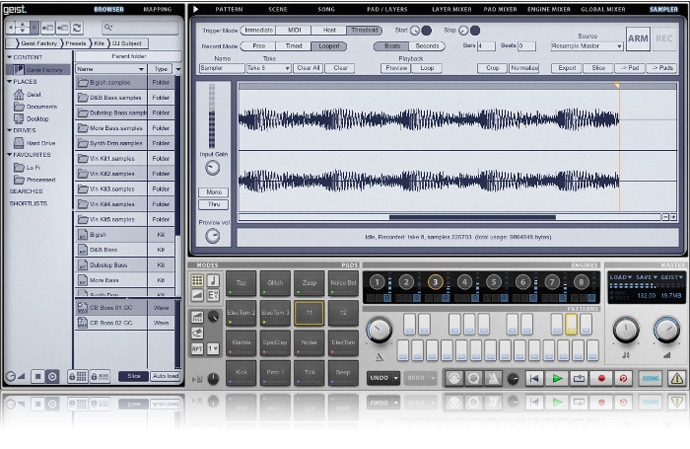Switch to the Pad Mixer tab
This screenshot has width=690, height=449.
[x=502, y=8]
